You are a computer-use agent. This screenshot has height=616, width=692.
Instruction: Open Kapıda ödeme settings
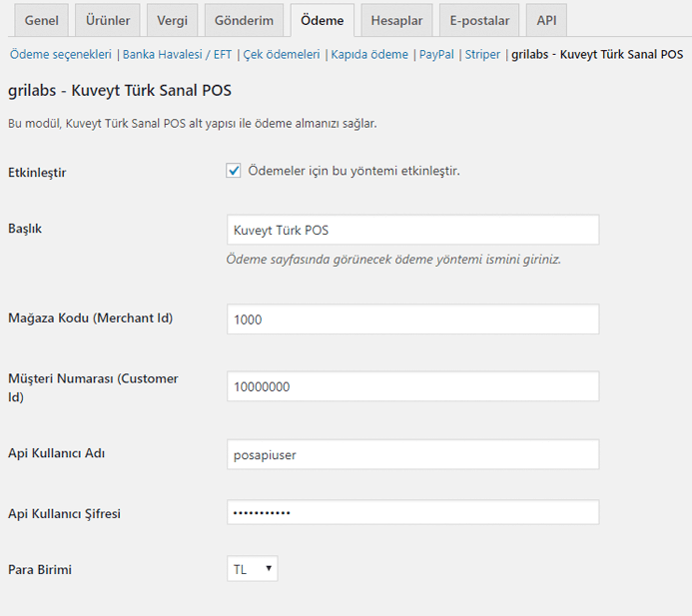pos(369,54)
